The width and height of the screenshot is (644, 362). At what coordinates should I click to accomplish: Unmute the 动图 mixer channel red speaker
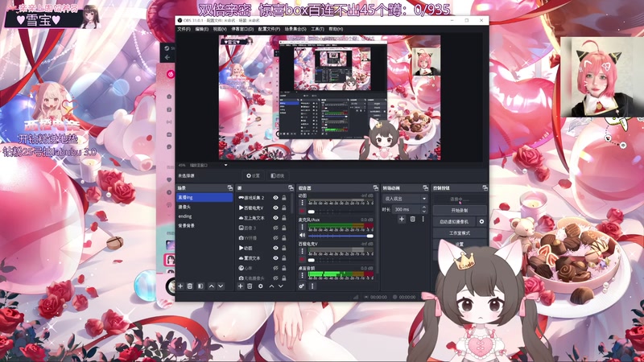tap(303, 212)
